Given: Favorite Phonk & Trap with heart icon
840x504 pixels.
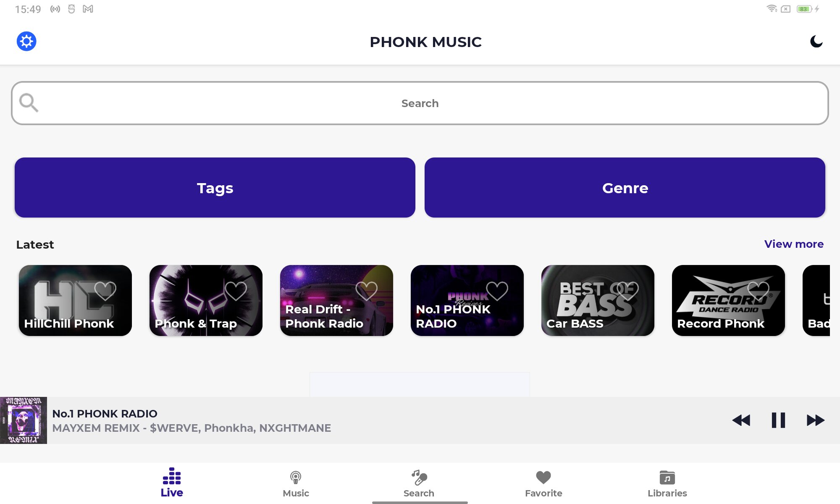Looking at the screenshot, I should (236, 290).
